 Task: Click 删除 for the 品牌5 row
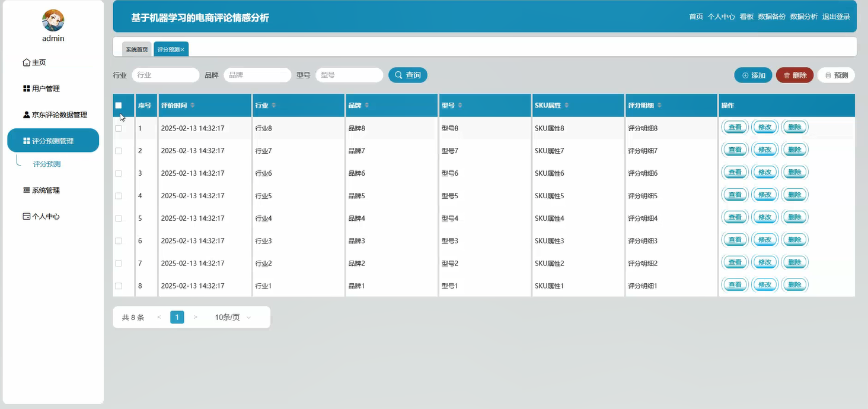pos(795,195)
